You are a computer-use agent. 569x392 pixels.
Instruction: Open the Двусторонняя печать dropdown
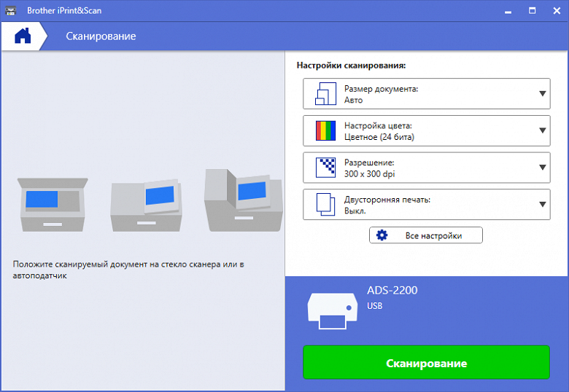(x=427, y=204)
